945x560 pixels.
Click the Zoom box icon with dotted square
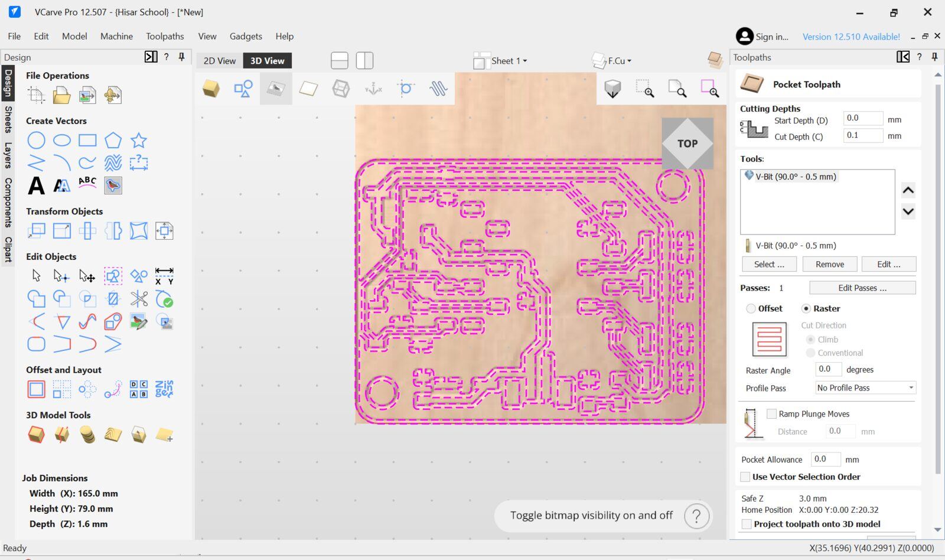tap(644, 89)
